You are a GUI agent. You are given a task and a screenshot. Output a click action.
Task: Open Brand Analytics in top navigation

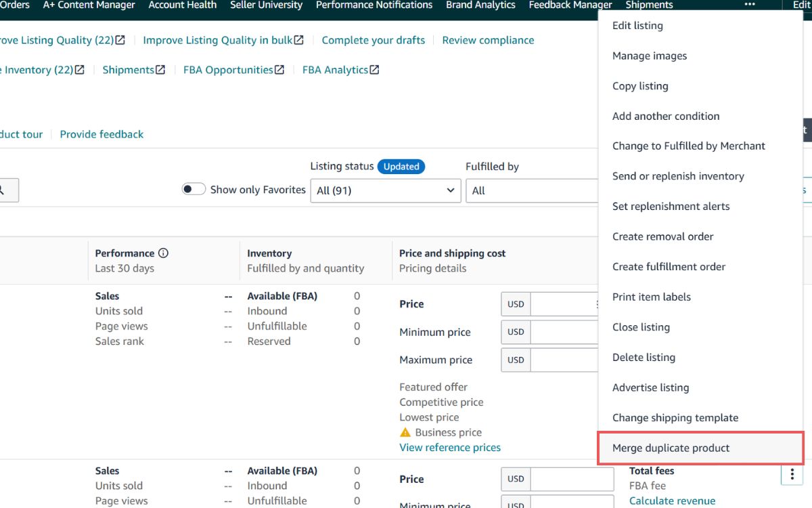(480, 5)
